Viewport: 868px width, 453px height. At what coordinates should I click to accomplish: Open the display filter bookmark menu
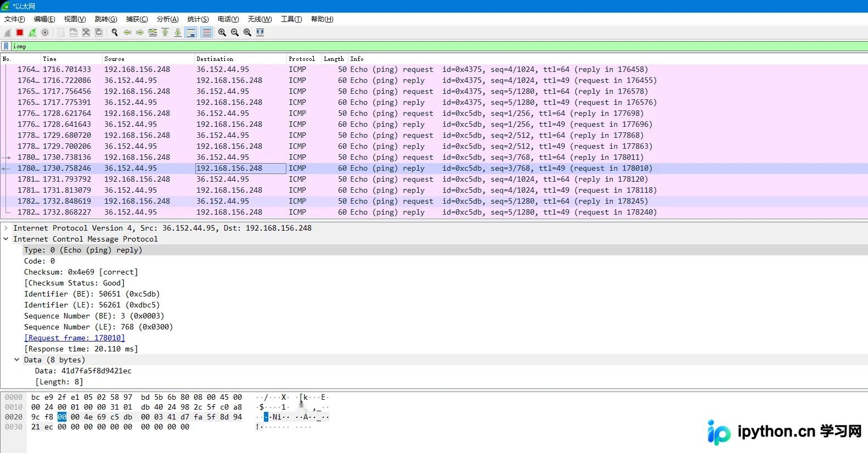coord(6,47)
